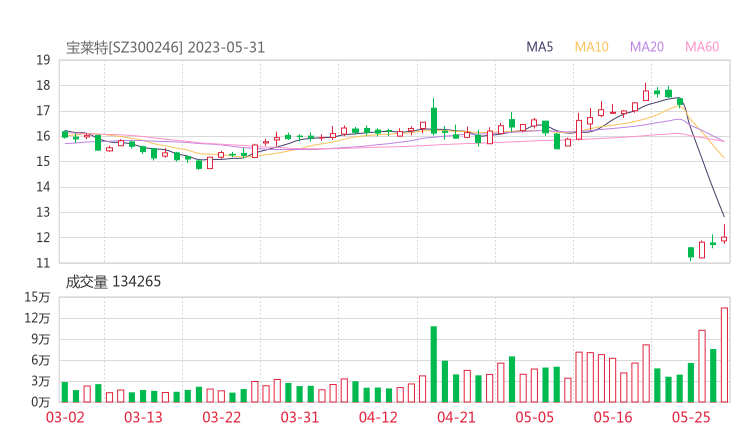Screen dimensions: 740x440
Task: Click the last red volume bar at far right
Action: click(724, 355)
